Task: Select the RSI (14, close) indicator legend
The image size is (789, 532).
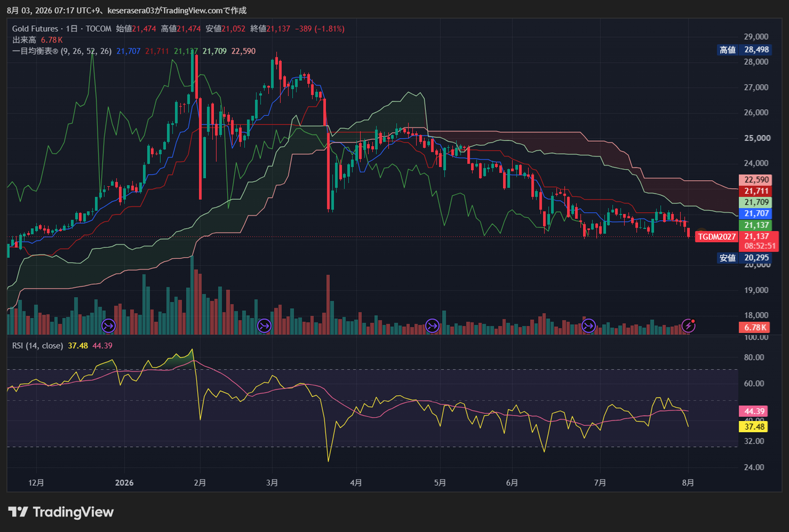Action: coord(38,346)
